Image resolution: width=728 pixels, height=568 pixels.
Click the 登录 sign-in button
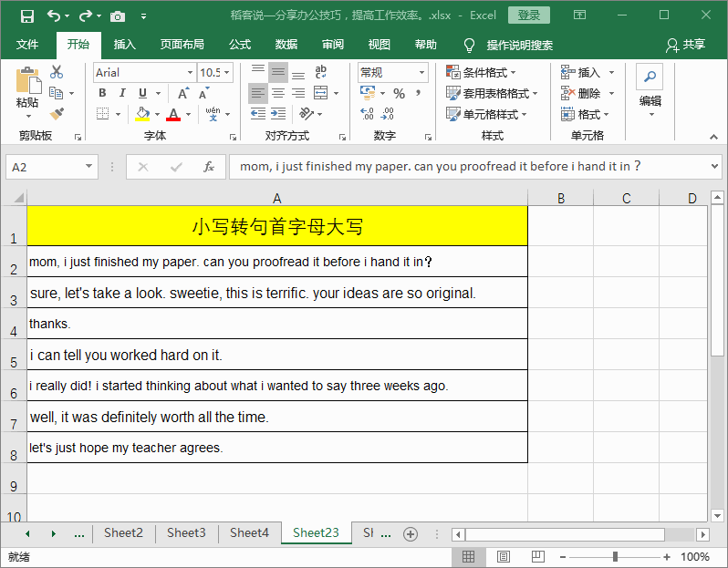(x=529, y=15)
